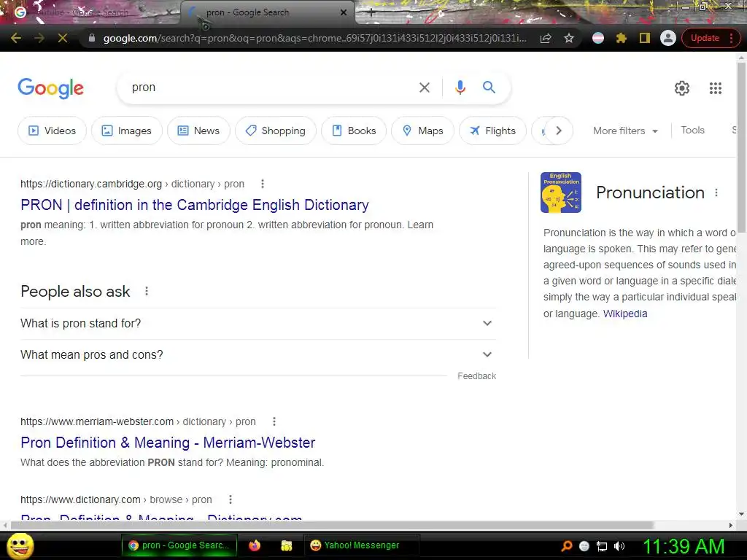747x560 pixels.
Task: Open options menu for the Merriam-Webster result
Action: (274, 421)
